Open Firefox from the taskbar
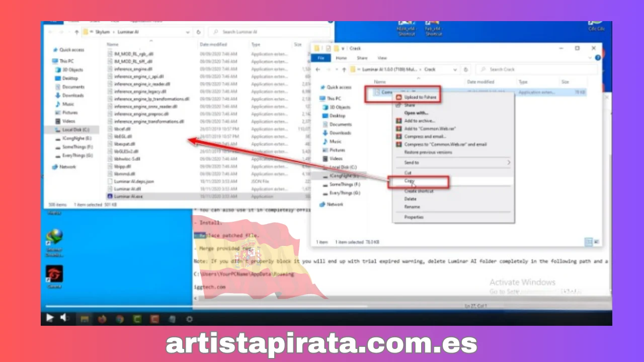Viewport: 644px width, 362px height. coord(103,319)
